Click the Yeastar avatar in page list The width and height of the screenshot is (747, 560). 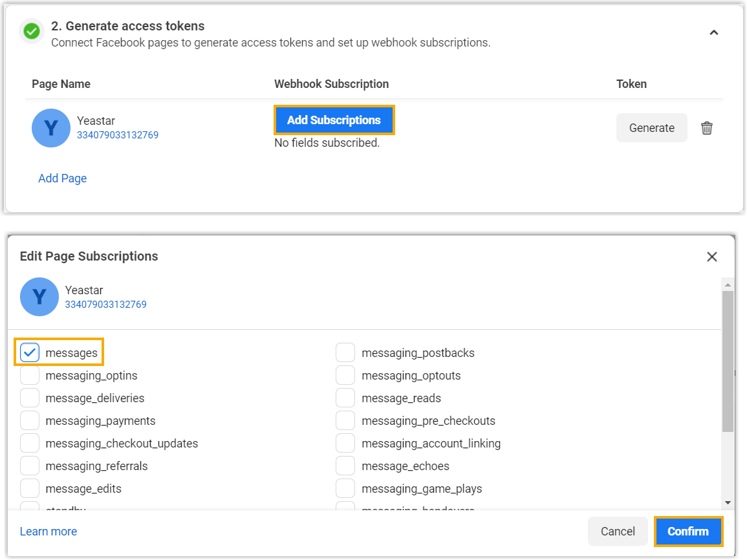pos(50,128)
